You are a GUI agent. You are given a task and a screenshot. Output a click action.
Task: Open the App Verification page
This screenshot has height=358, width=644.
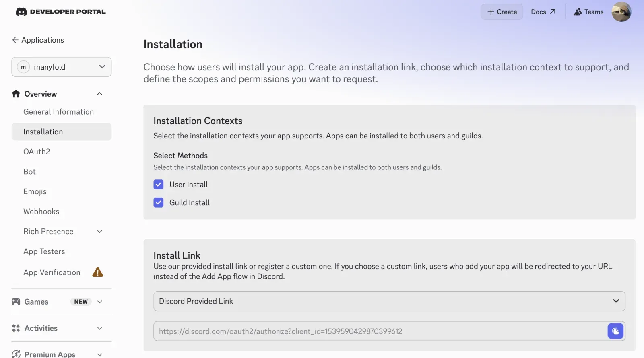click(x=52, y=272)
